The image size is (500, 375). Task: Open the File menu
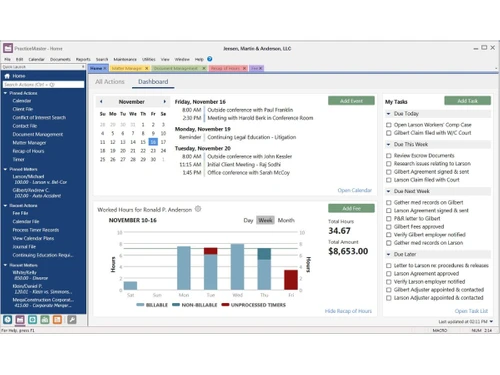click(x=7, y=59)
